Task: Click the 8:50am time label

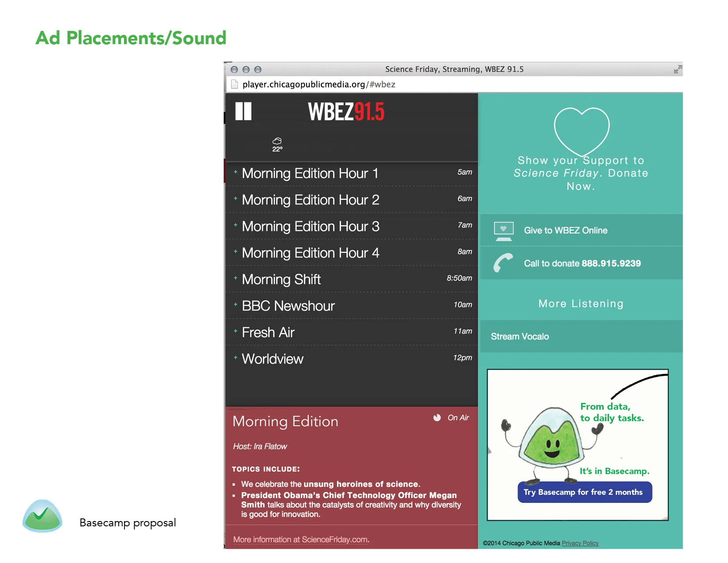Action: coord(459,278)
